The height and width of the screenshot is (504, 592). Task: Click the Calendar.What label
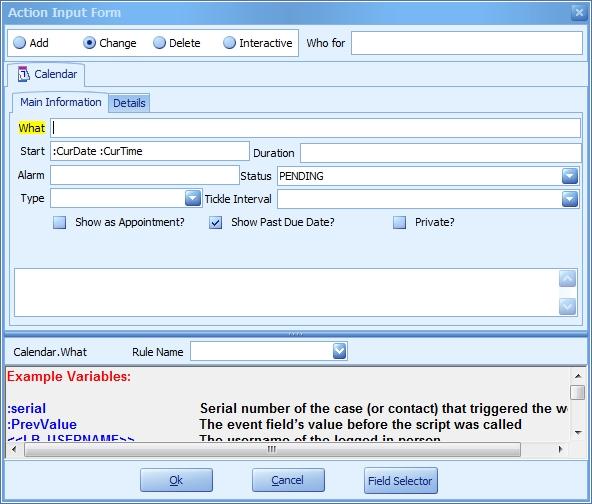50,352
